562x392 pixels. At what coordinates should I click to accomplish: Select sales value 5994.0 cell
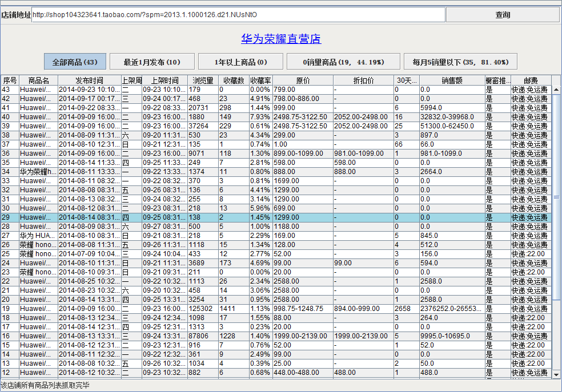pyautogui.click(x=452, y=108)
